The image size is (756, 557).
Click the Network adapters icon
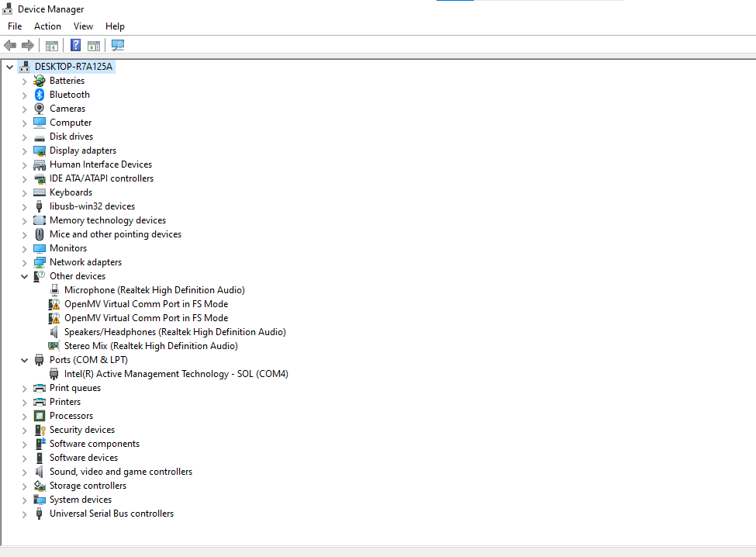click(40, 262)
